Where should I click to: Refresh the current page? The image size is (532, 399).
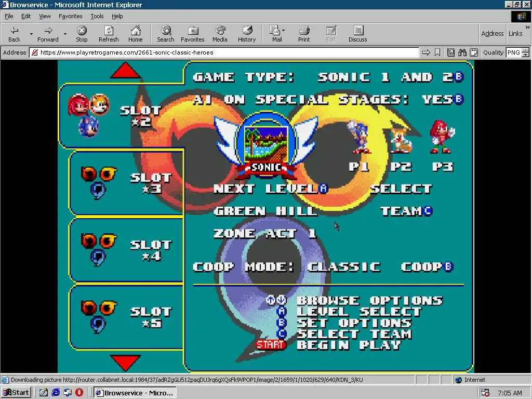point(109,34)
